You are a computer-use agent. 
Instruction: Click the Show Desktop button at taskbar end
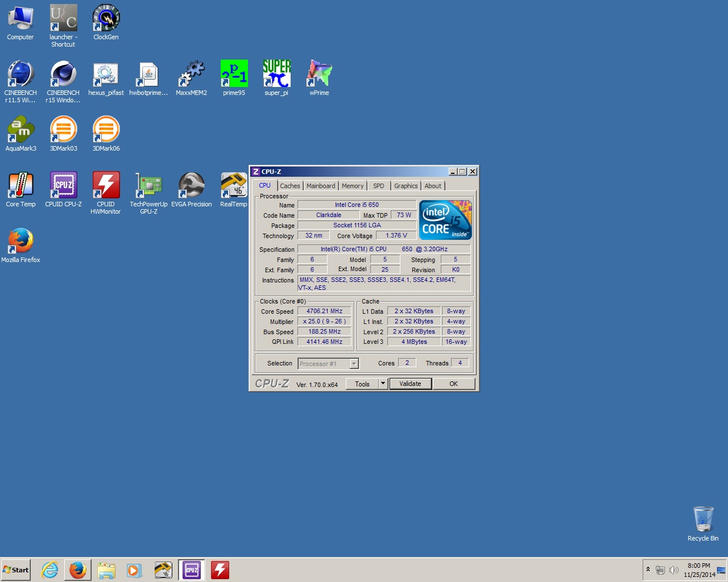click(x=722, y=570)
